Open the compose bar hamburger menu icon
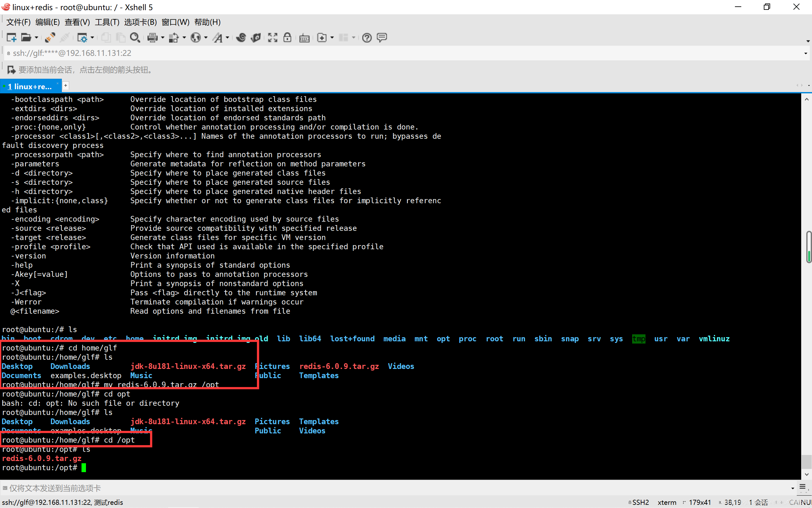This screenshot has height=508, width=812. pyautogui.click(x=802, y=487)
